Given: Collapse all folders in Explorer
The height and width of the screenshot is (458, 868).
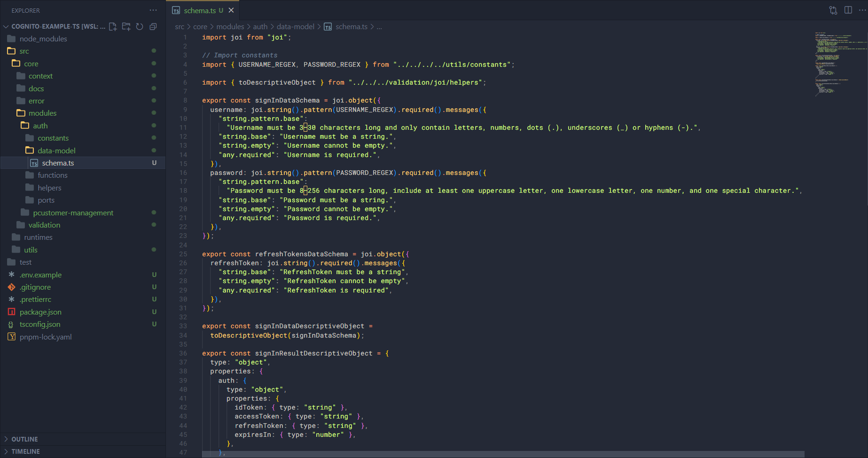Looking at the screenshot, I should [153, 27].
